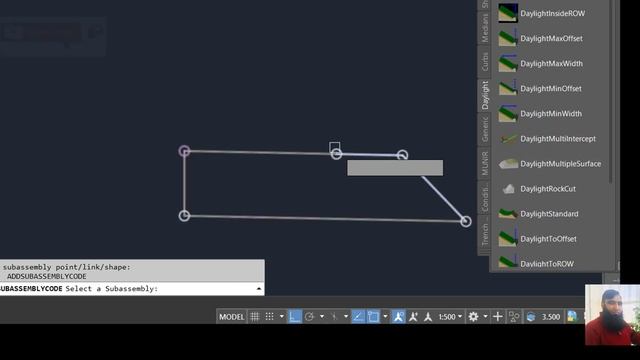
Task: Toggle annotation objects visibility
Action: tap(398, 317)
